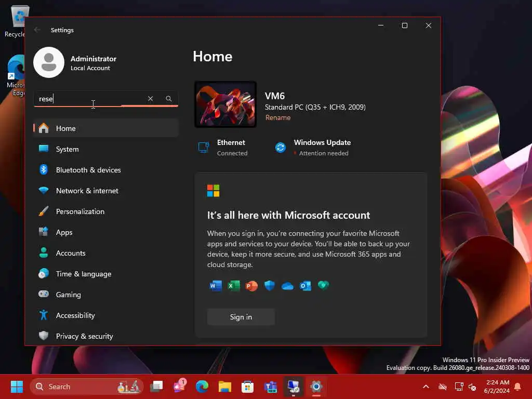Viewport: 532px width, 399px height.
Task: Open Windows Update status
Action: pyautogui.click(x=312, y=148)
